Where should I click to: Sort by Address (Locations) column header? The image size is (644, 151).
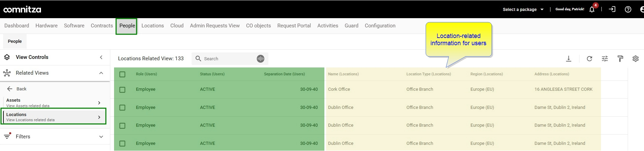(552, 74)
